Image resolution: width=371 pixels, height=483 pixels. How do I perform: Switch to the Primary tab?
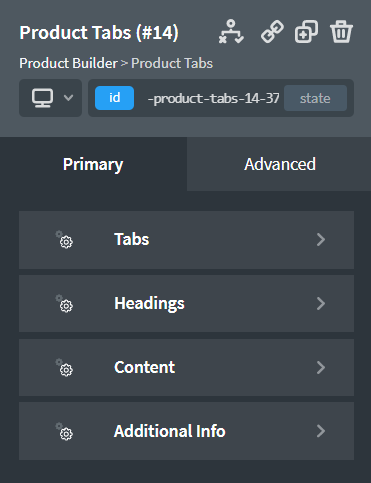pyautogui.click(x=93, y=164)
